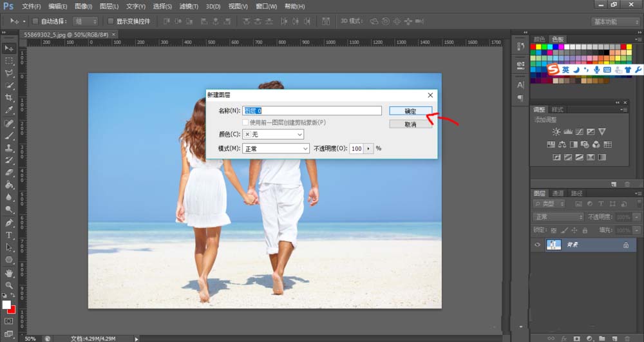The width and height of the screenshot is (644, 342).
Task: Enable the 自动选择 checkbox
Action: click(35, 21)
